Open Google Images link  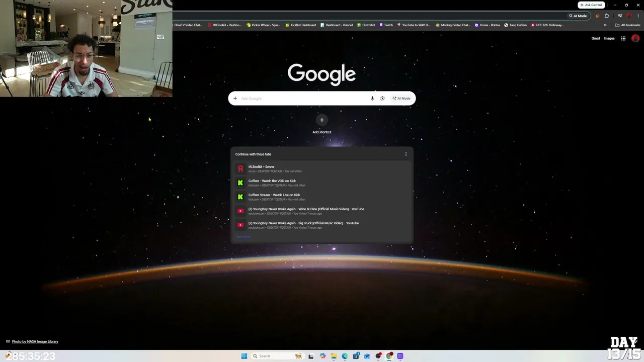pos(609,38)
